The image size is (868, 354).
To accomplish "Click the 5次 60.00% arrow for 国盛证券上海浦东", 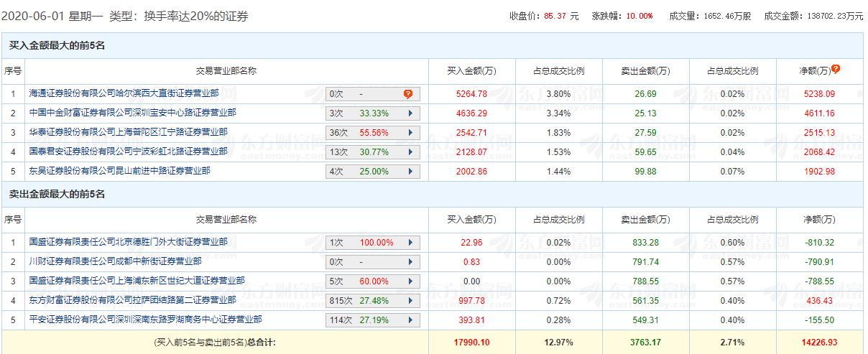I will tap(410, 281).
